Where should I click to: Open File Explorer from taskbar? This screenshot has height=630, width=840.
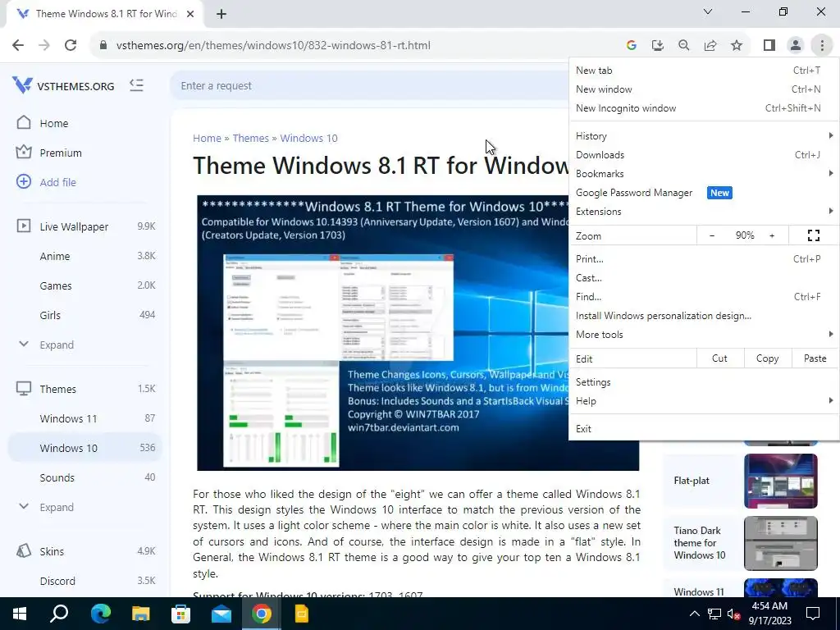tap(140, 614)
